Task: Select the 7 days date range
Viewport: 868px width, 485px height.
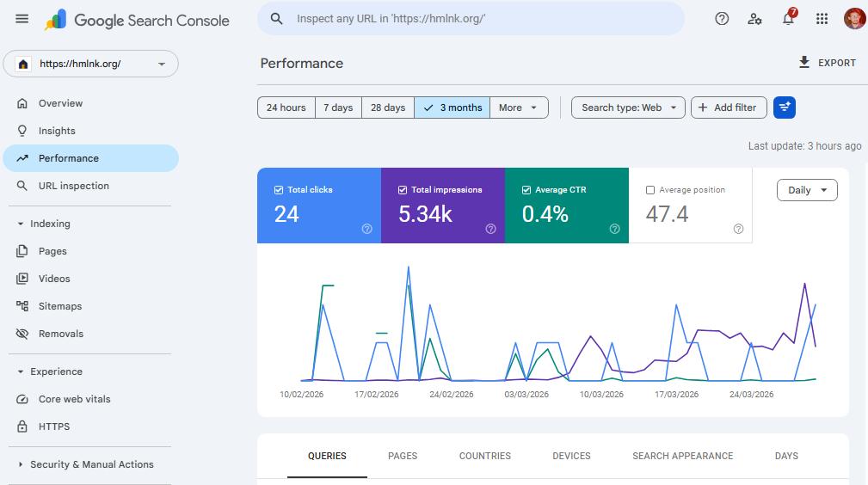Action: click(x=338, y=107)
